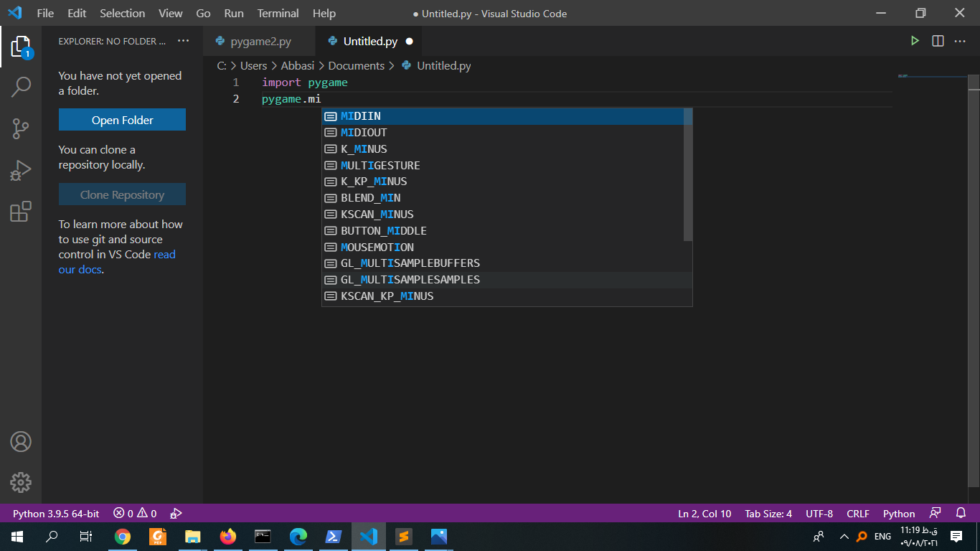Open Windows Start menu

(17, 537)
